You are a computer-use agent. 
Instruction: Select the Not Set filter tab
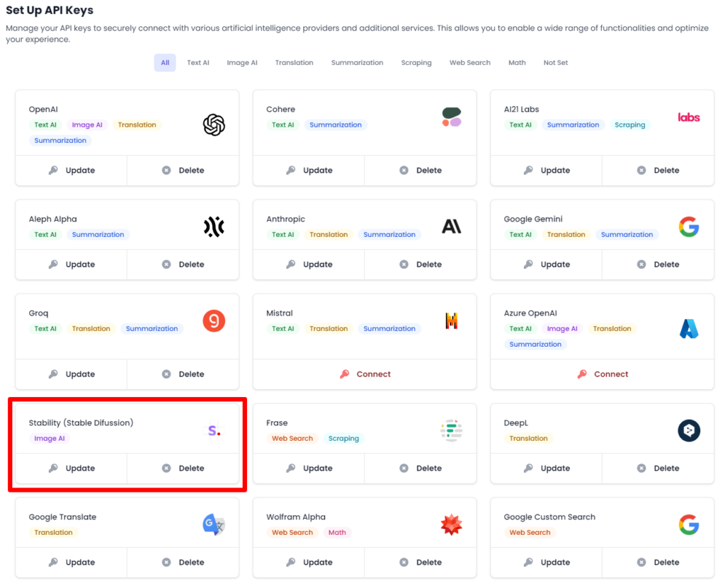pos(556,62)
